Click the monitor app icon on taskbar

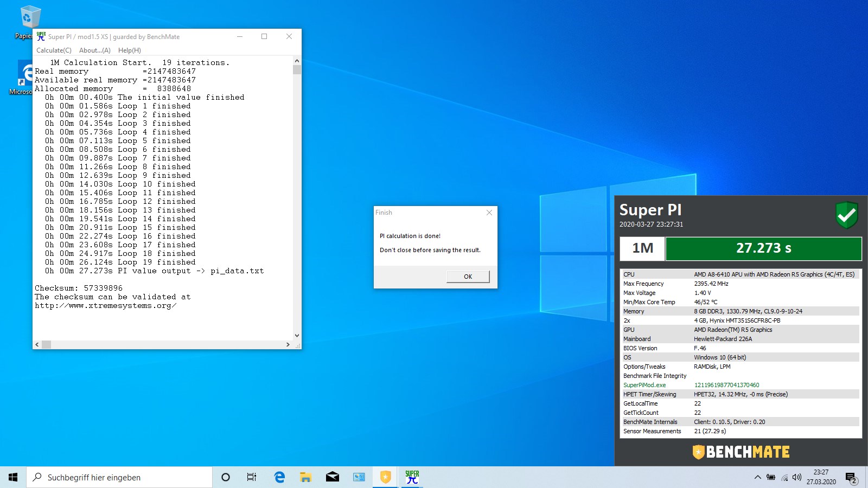click(x=359, y=477)
